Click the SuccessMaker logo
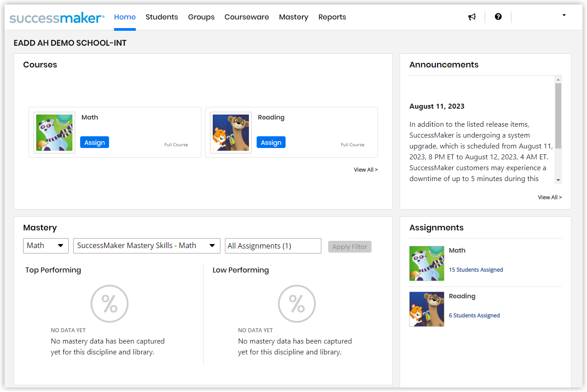The image size is (587, 392). pos(57,17)
